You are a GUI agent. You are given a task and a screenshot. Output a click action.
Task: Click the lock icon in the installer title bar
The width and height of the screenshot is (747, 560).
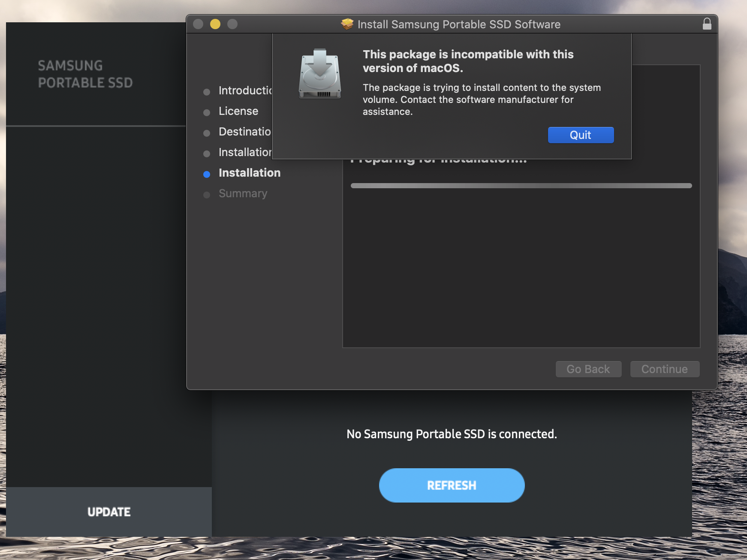(x=707, y=24)
